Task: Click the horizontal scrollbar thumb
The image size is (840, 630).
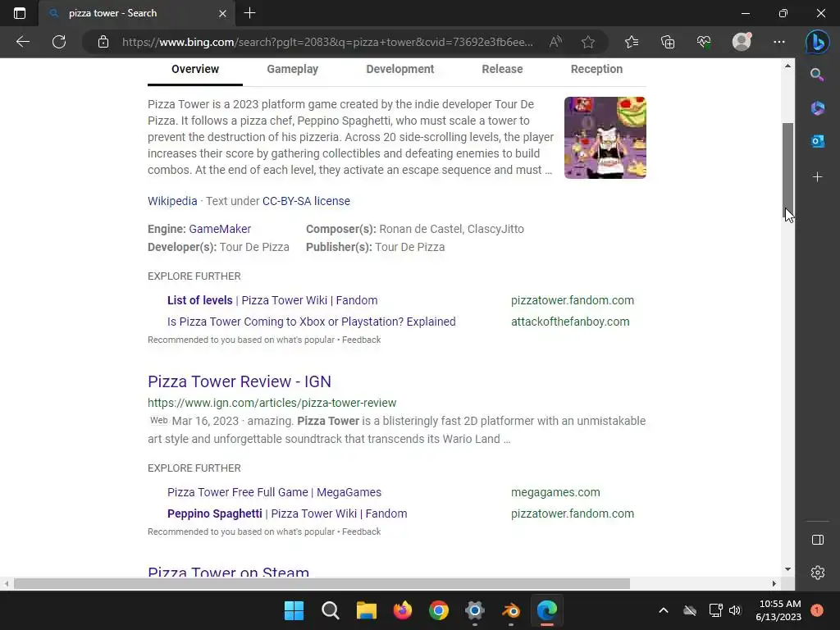Action: [x=322, y=584]
